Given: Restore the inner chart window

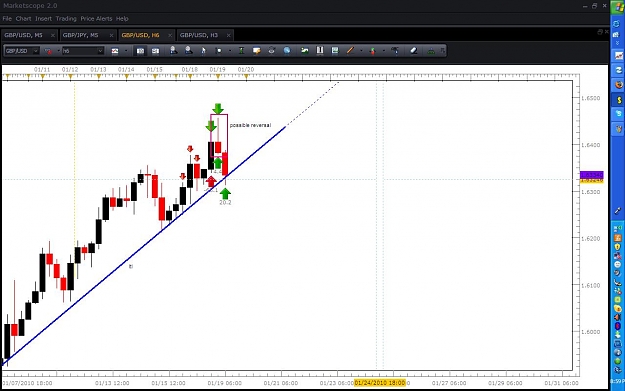Looking at the screenshot, I should [x=600, y=31].
